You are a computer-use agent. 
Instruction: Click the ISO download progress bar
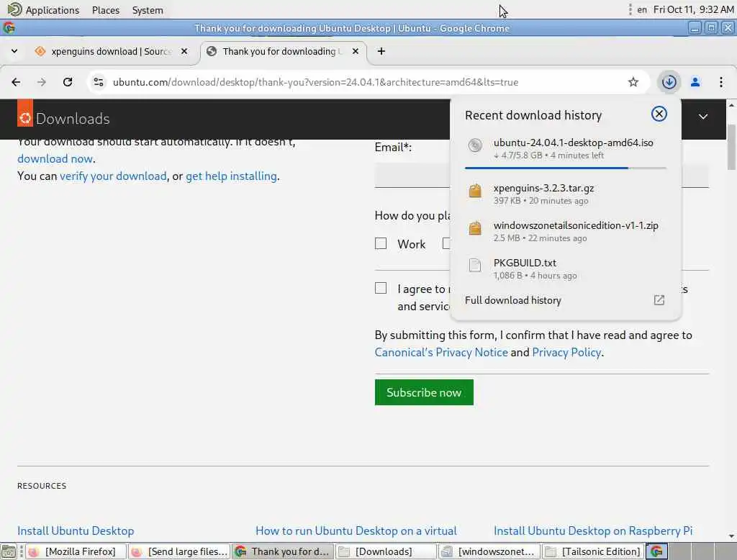(565, 168)
